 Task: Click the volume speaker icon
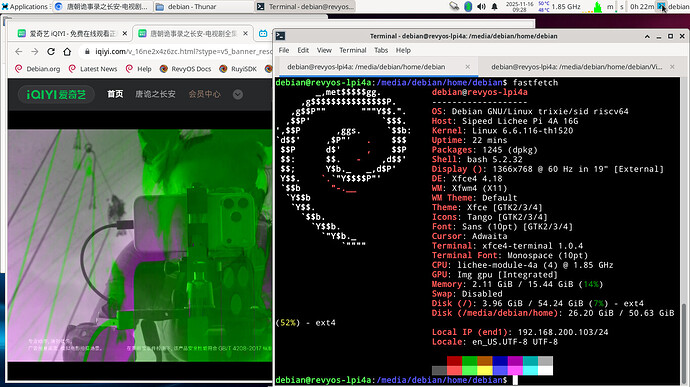481,7
